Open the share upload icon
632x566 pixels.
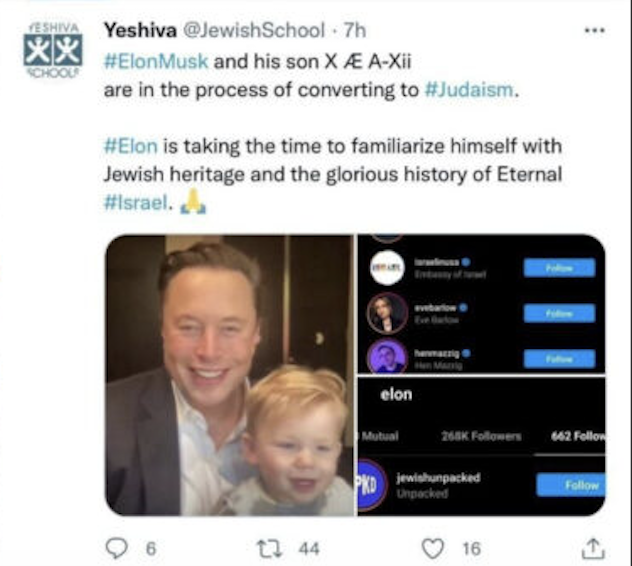point(593,549)
